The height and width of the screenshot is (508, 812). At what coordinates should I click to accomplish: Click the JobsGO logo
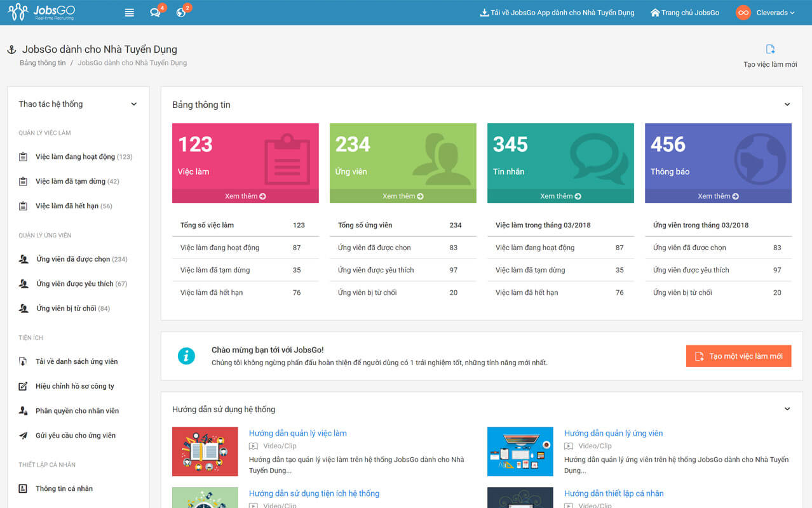[42, 12]
